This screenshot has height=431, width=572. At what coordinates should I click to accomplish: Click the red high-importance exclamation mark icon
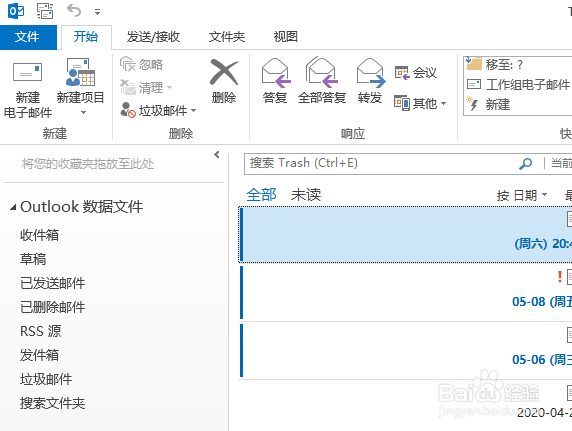(x=560, y=277)
